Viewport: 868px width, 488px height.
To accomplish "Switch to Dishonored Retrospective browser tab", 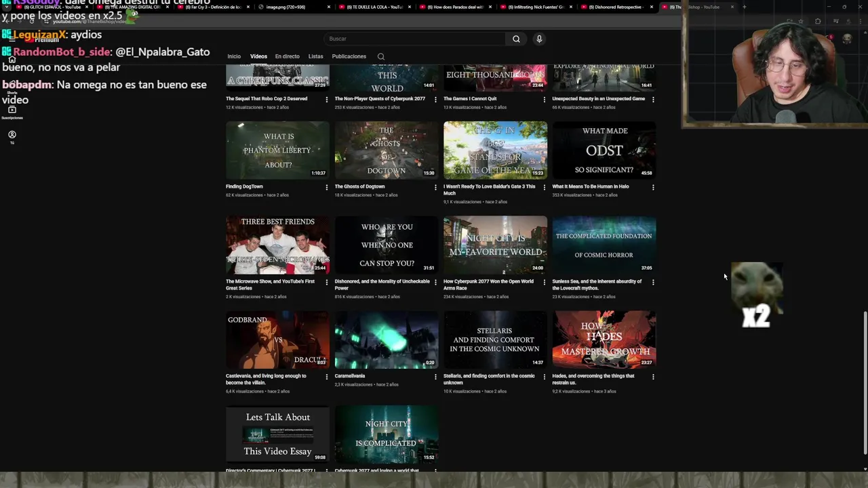I will click(616, 7).
